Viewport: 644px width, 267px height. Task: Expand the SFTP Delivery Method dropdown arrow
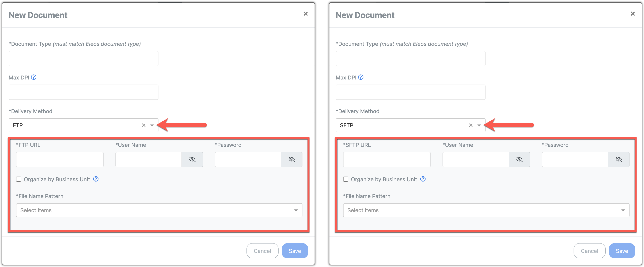click(479, 125)
